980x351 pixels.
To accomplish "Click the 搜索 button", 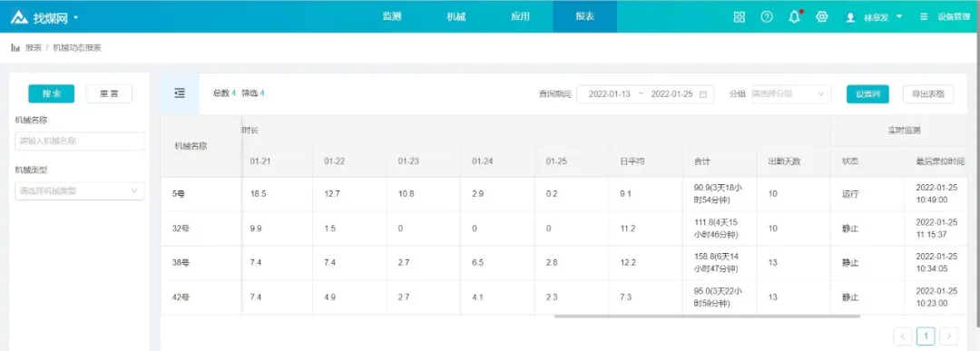I will 51,93.
